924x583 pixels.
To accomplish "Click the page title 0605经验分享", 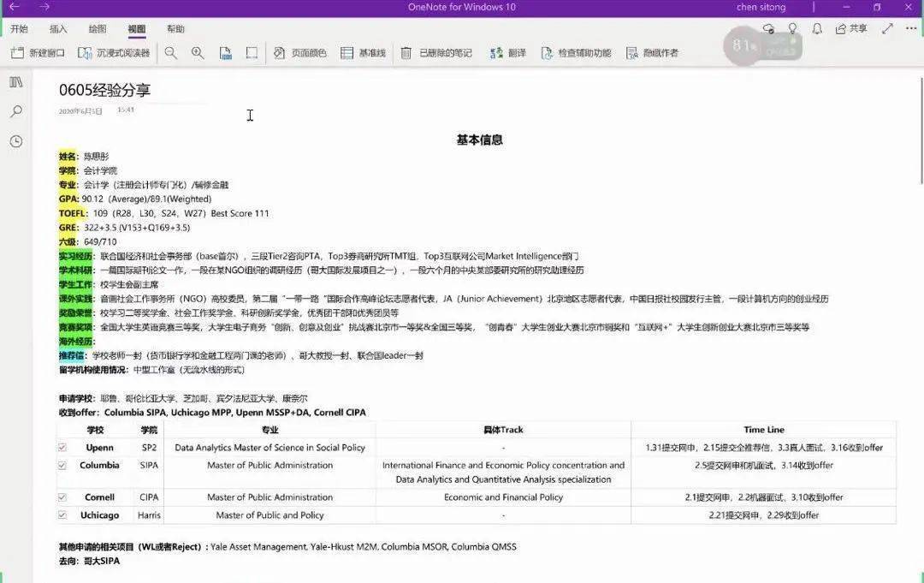I will point(105,90).
